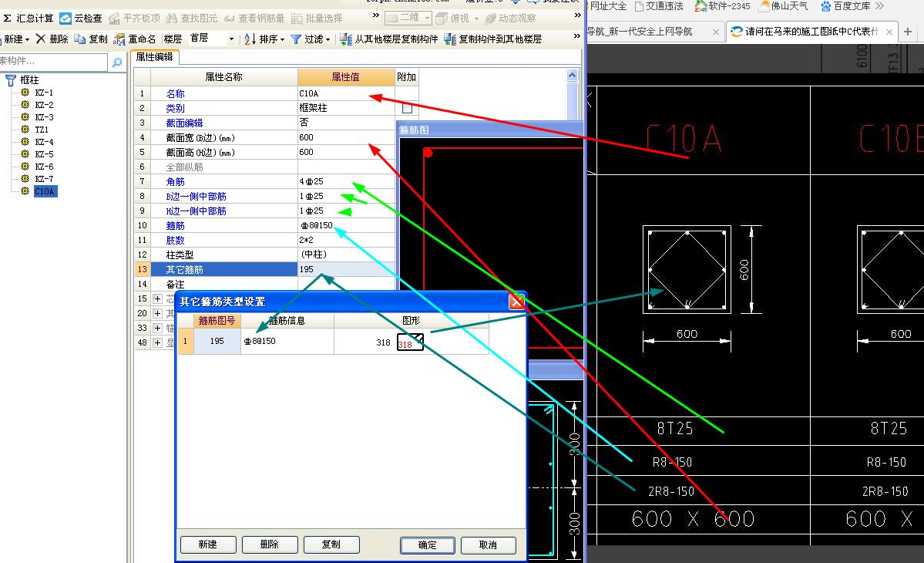Click the 复制 copy icon in toolbar
The image size is (924, 563).
[79, 39]
